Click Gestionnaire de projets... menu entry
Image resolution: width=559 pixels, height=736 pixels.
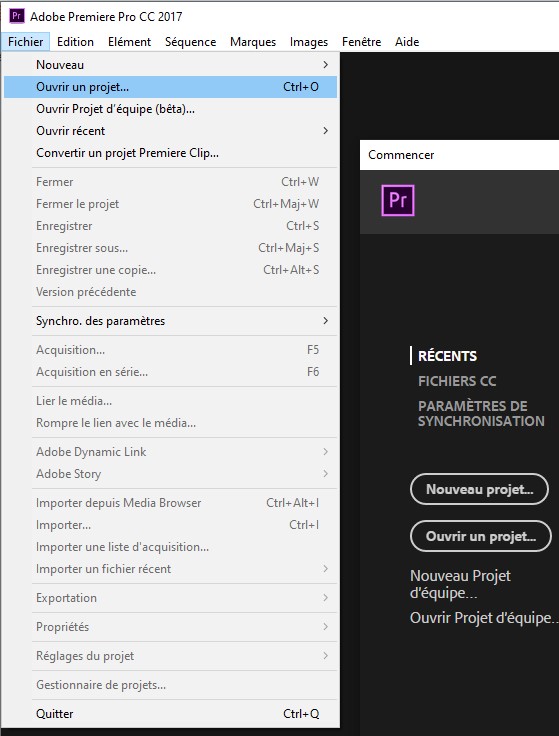tap(170, 685)
